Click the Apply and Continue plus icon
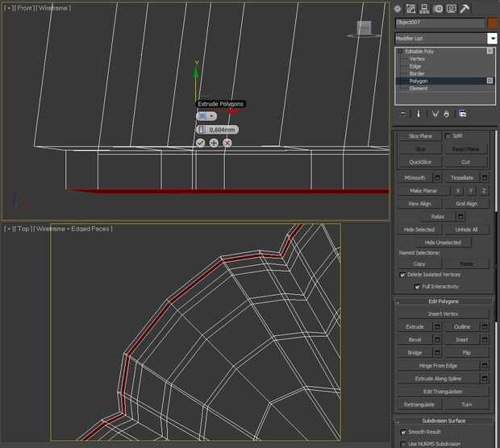The width and height of the screenshot is (500, 448). tap(214, 143)
